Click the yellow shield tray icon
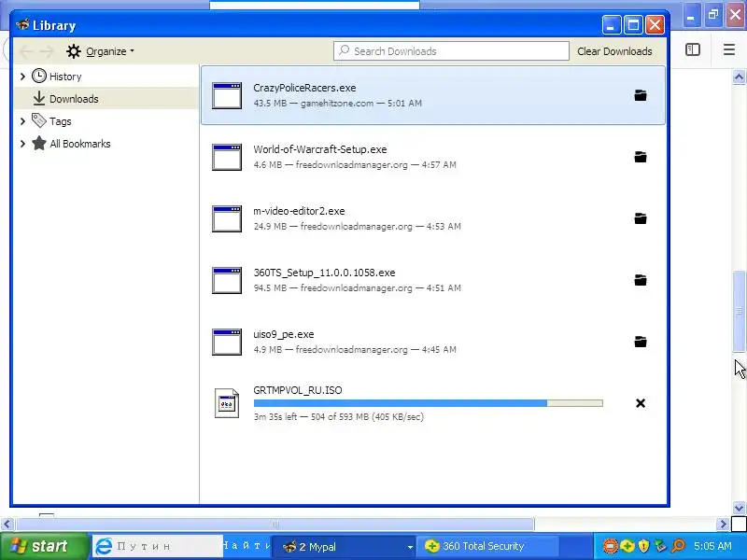This screenshot has width=747, height=560. pos(643,546)
